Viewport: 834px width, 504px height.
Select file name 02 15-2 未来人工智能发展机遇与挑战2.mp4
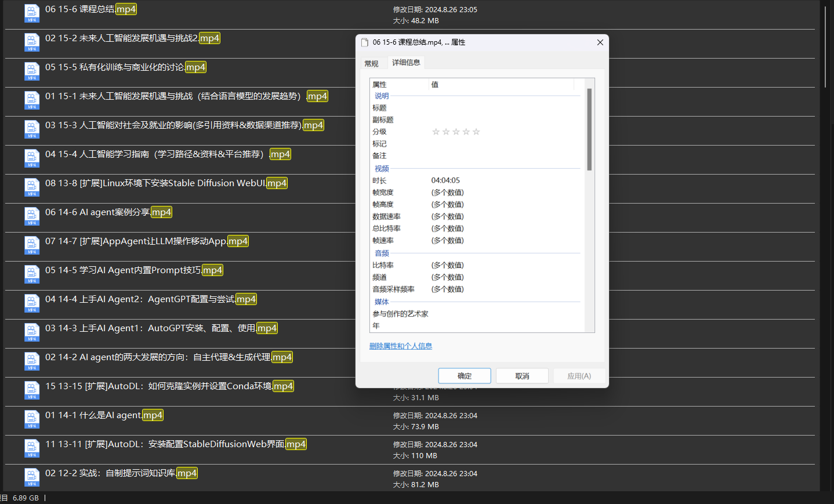[x=133, y=38]
